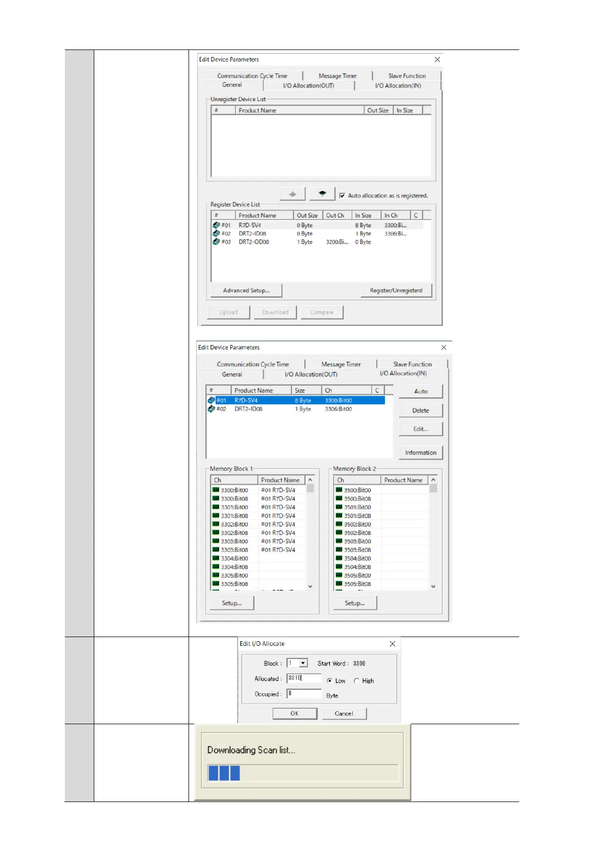
Task: Select the Low radio button
Action: pos(330,681)
